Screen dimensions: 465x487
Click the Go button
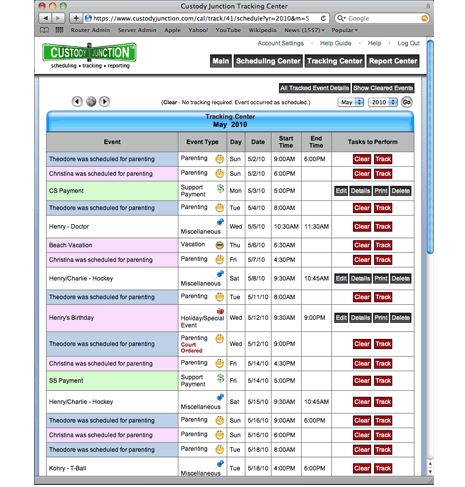406,102
